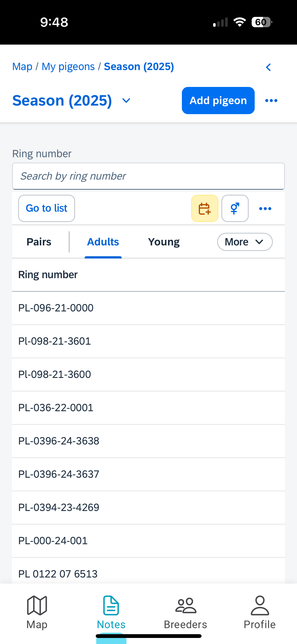The height and width of the screenshot is (644, 297).
Task: Expand the More dropdown
Action: [245, 242]
